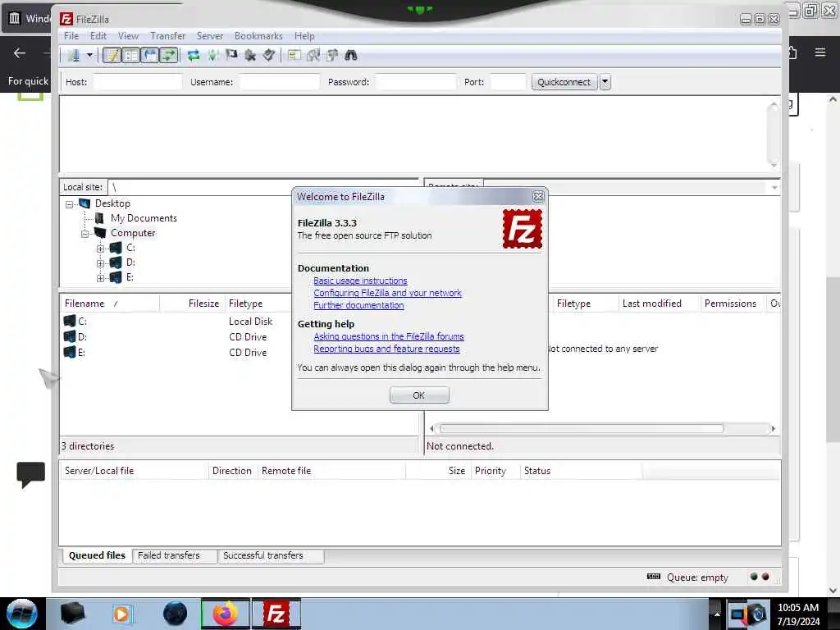
Task: Select My Documents in the local tree
Action: coord(143,218)
